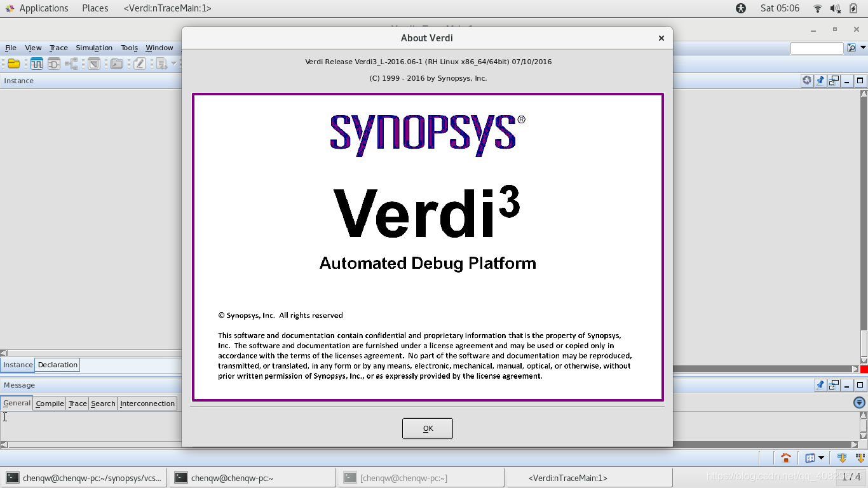The height and width of the screenshot is (488, 868).
Task: Open the Tools menu
Action: coord(129,48)
